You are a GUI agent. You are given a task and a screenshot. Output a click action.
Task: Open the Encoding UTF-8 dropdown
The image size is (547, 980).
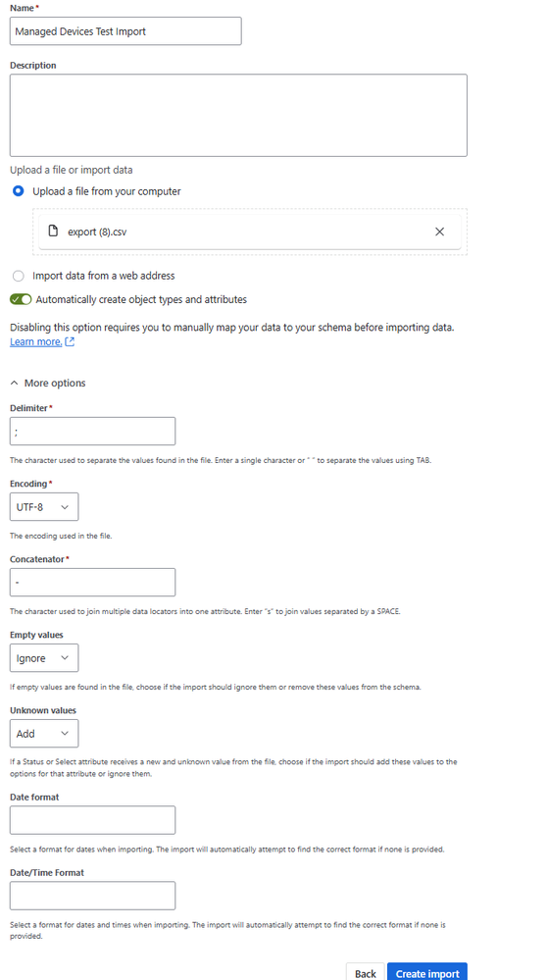44,507
